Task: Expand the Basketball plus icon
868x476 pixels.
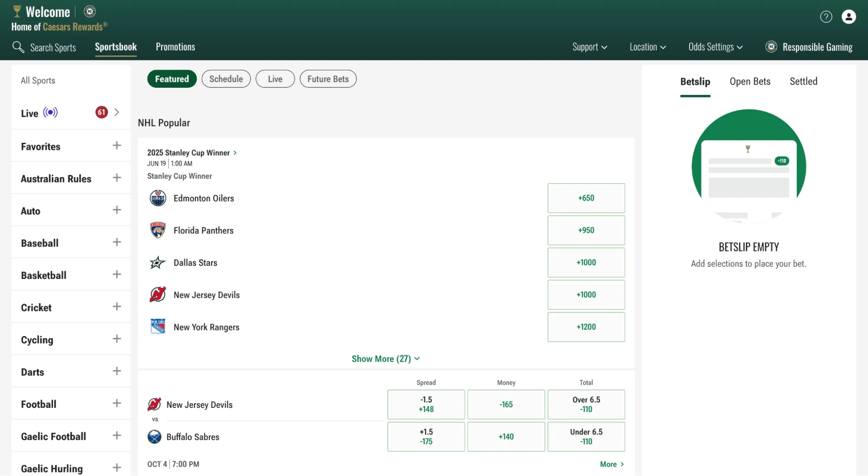Action: pos(117,274)
